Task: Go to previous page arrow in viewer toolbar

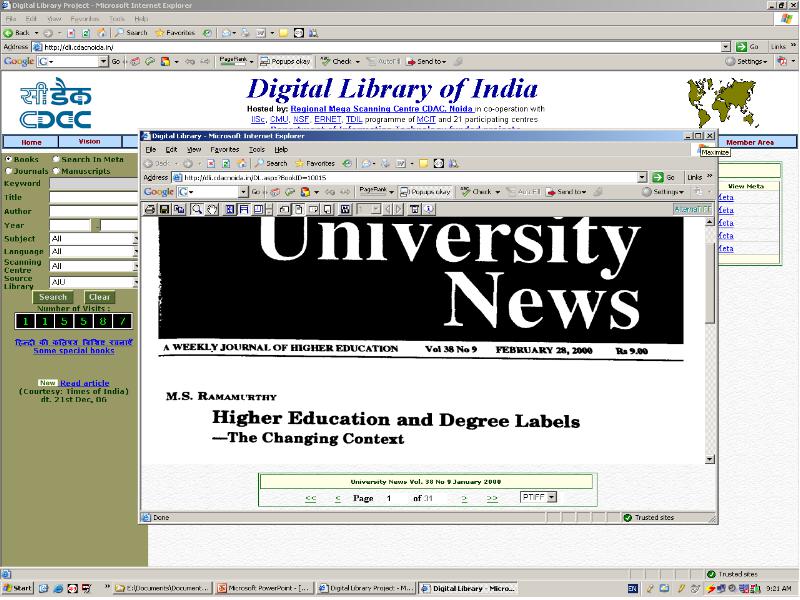Action: (x=389, y=210)
